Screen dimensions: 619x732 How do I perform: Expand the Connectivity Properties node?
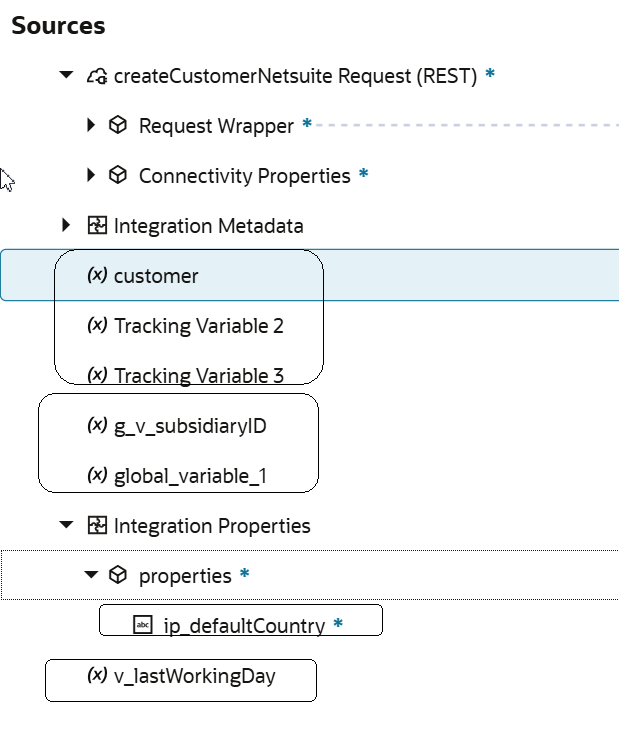[x=92, y=176]
